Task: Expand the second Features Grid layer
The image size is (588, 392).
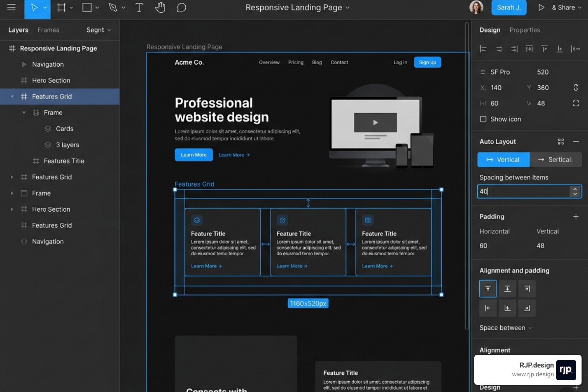Action: [x=12, y=177]
